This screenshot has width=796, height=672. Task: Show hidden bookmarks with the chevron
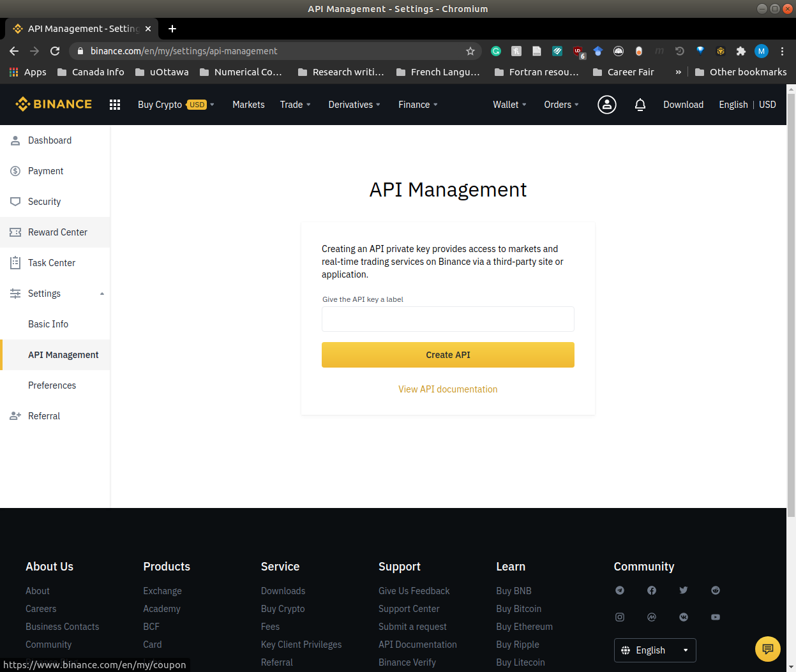678,72
